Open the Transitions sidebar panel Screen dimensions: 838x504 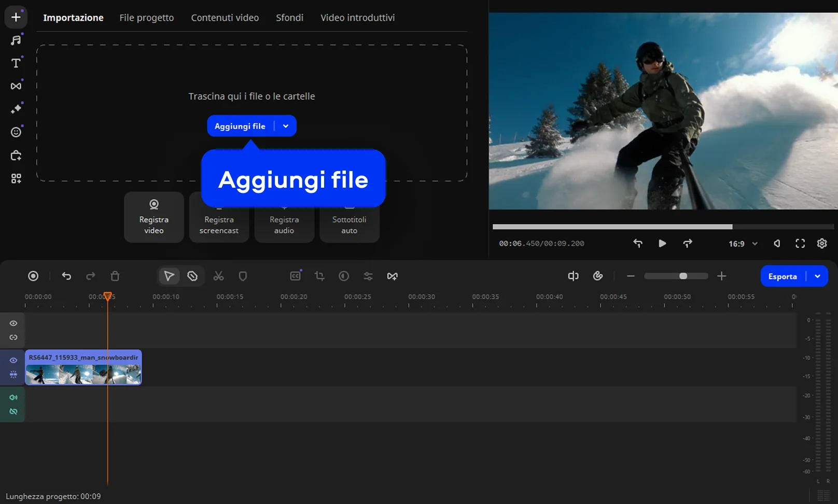point(16,86)
